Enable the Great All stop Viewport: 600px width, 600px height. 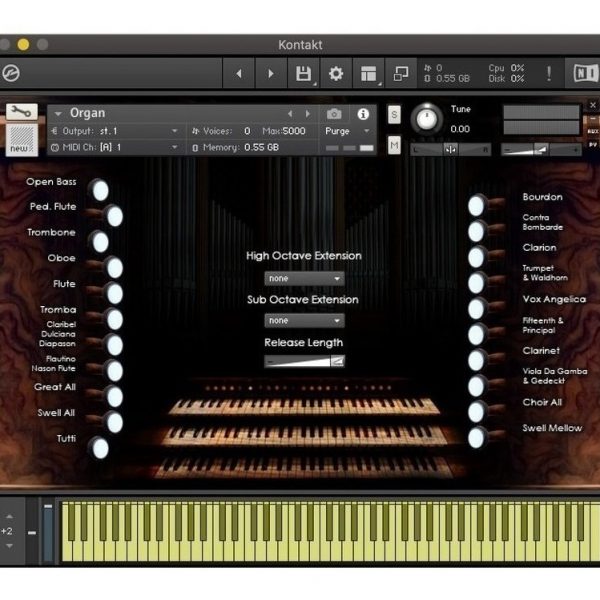click(115, 397)
